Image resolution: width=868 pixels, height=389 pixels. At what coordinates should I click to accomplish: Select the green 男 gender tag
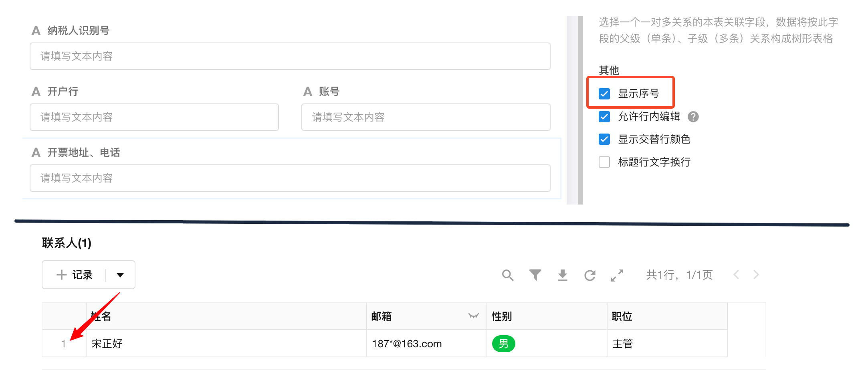[x=503, y=344]
